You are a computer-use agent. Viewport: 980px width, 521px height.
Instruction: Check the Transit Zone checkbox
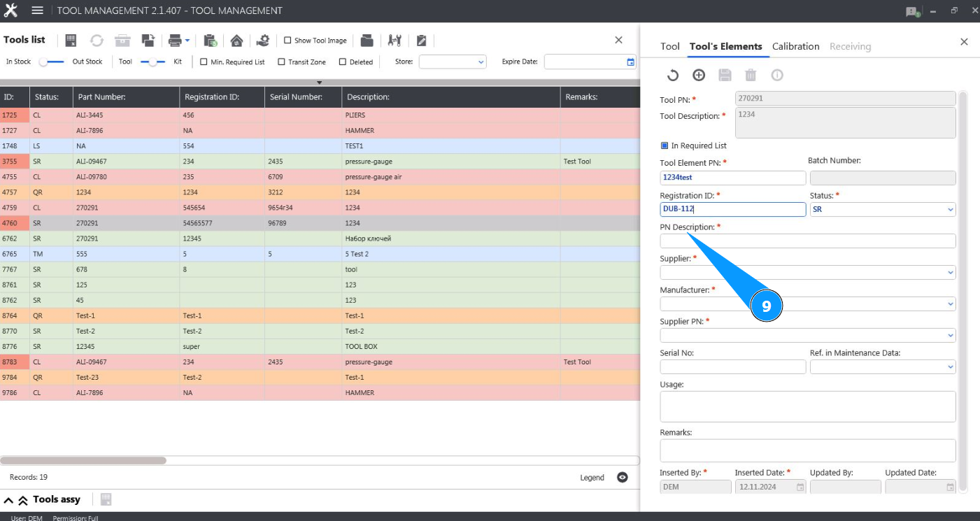pos(281,62)
